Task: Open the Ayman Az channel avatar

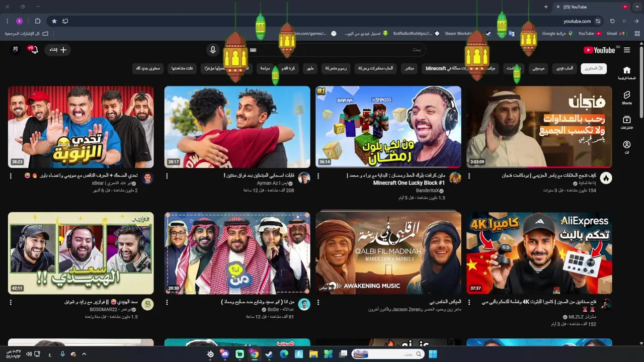Action: coord(304,178)
